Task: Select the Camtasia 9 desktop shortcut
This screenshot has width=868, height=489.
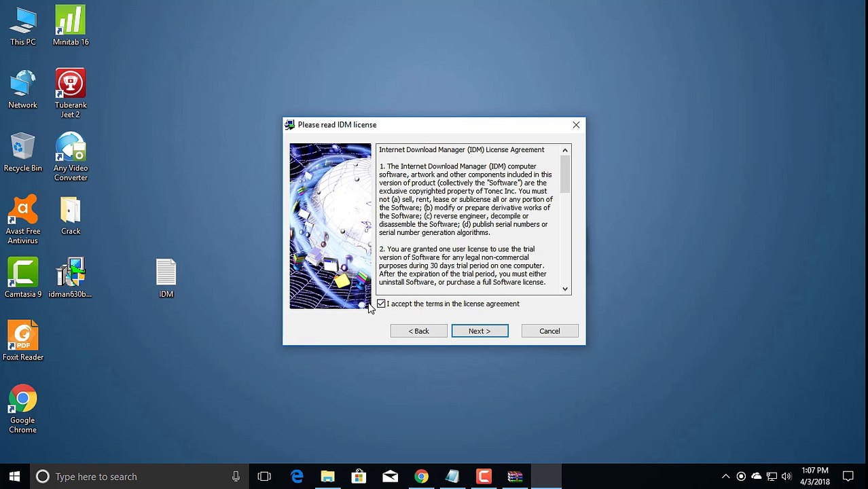Action: (22, 278)
